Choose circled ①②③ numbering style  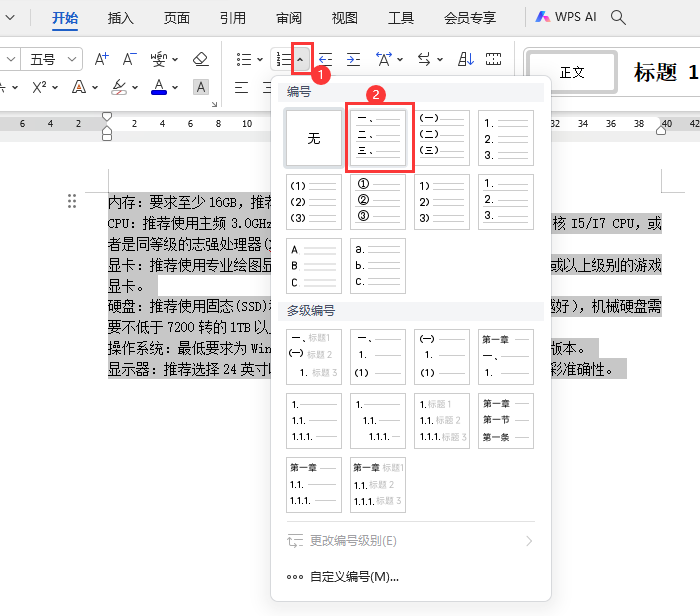coord(378,202)
